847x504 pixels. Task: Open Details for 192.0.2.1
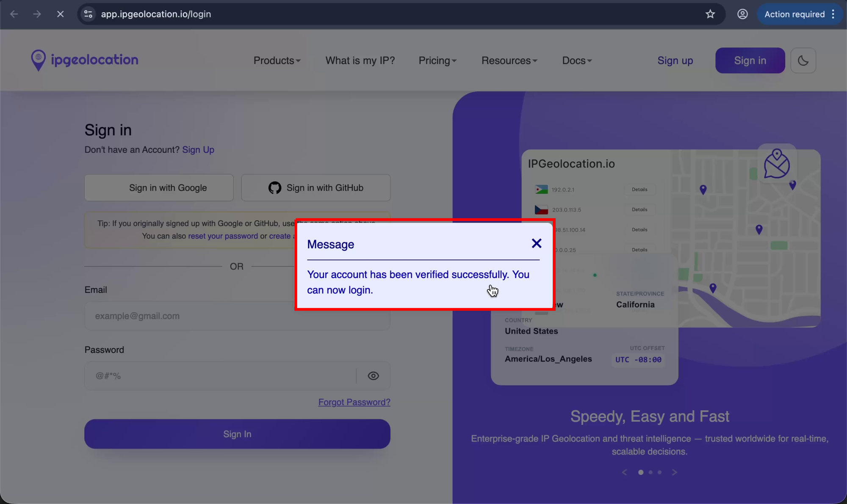point(639,190)
